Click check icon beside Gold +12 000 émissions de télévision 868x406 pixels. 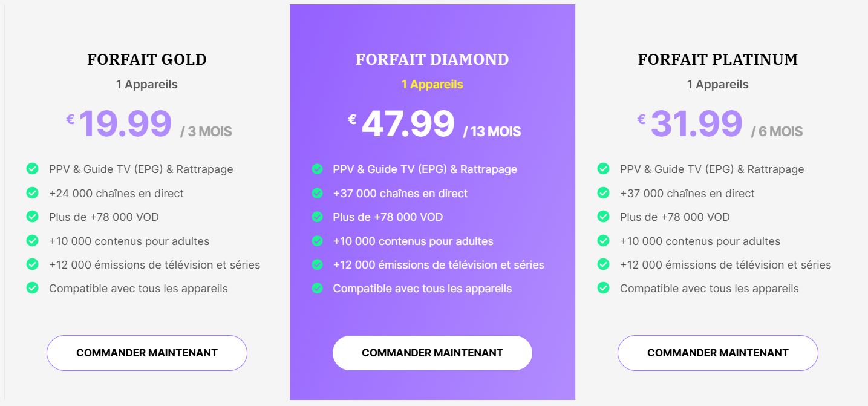pyautogui.click(x=33, y=264)
